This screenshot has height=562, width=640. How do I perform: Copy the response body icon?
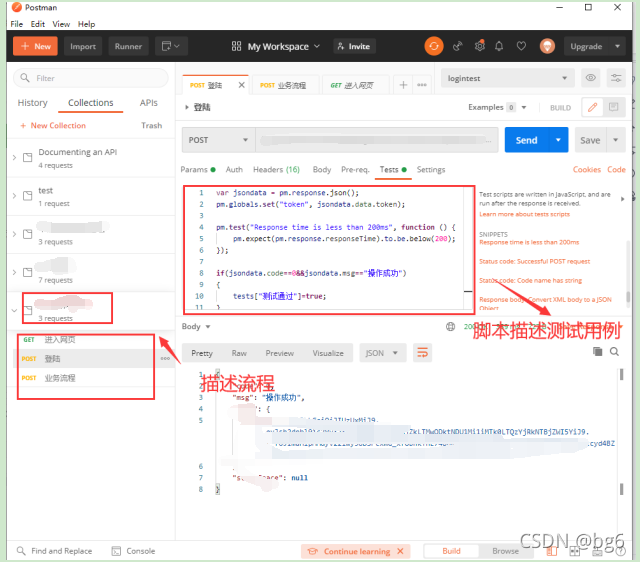(598, 351)
